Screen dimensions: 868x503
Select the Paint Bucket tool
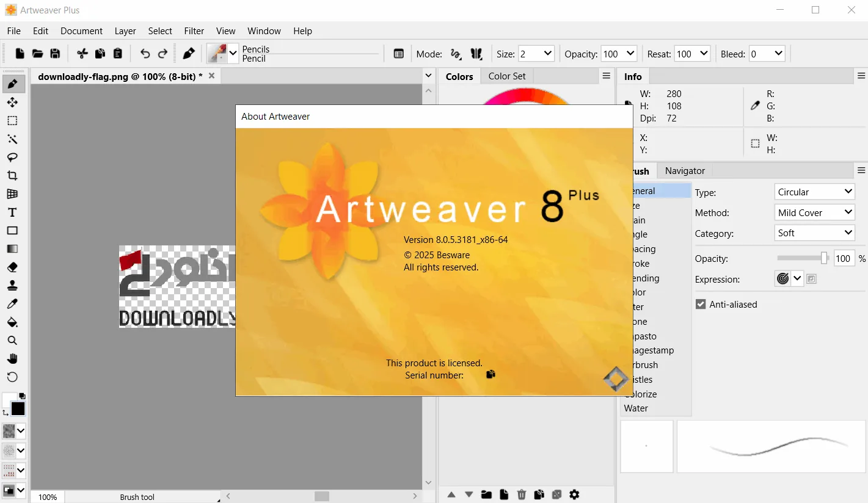coord(12,322)
